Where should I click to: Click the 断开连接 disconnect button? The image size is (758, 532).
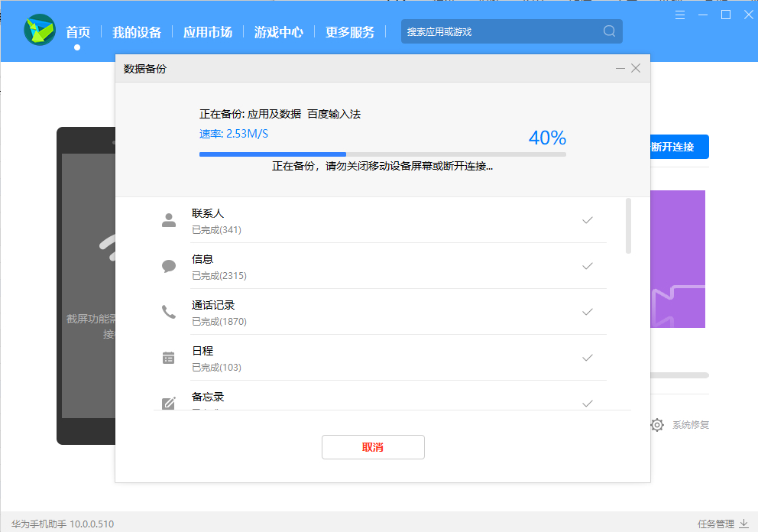pos(678,147)
